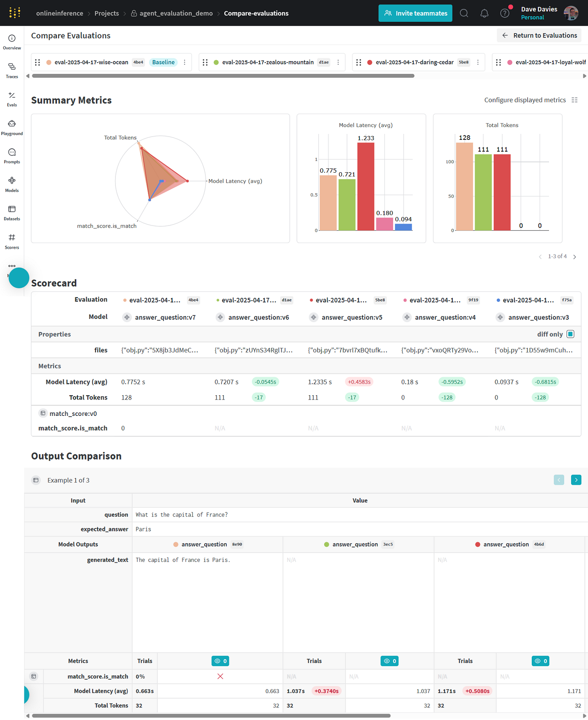The height and width of the screenshot is (720, 588).
Task: Toggle trials view count for second answer_question
Action: tap(390, 661)
